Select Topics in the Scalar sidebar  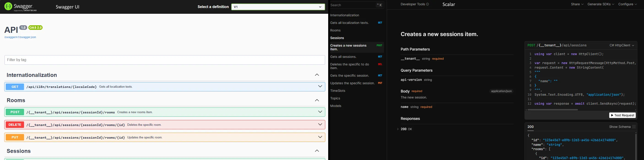click(335, 98)
